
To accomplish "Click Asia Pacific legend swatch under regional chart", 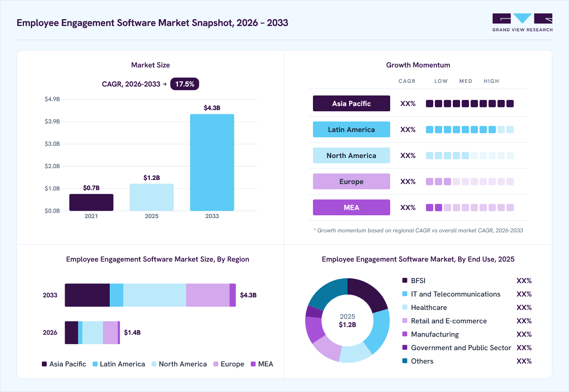I will 44,364.
